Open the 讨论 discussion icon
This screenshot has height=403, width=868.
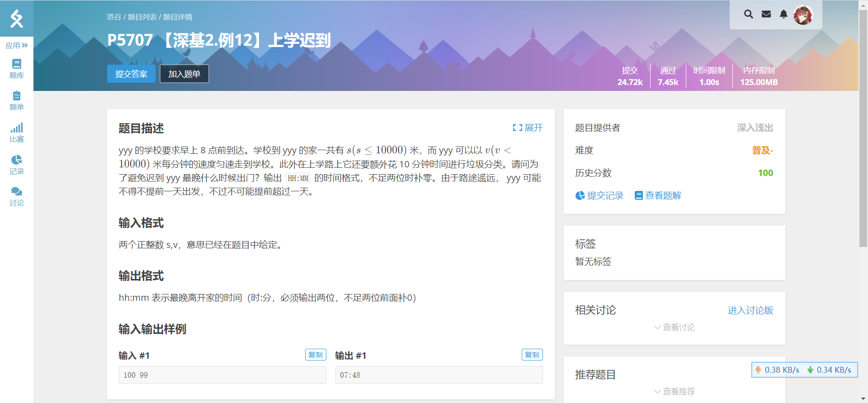17,192
